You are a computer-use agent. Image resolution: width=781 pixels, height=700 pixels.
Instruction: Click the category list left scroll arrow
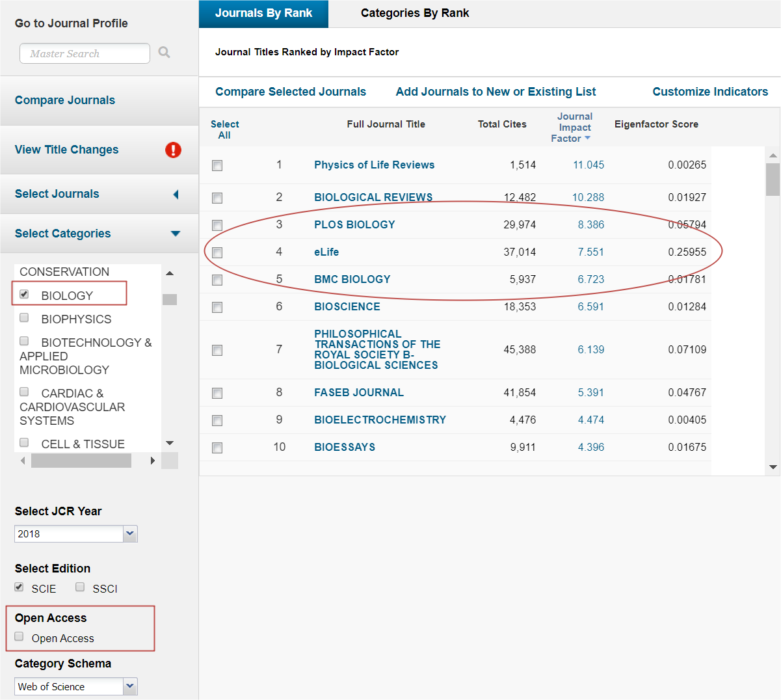[x=23, y=461]
